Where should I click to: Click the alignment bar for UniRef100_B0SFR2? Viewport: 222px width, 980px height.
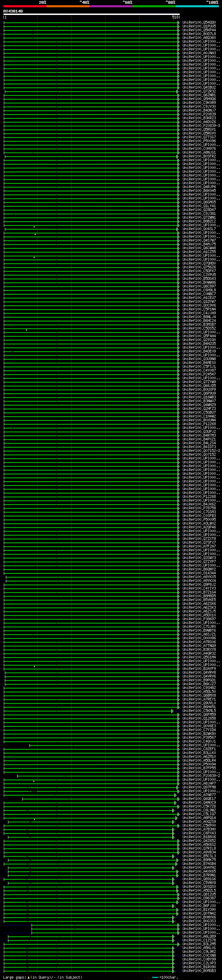[x=92, y=156]
